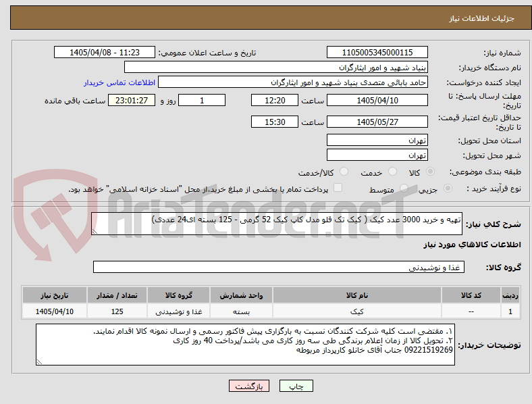
Task: Select the جزیی purchase type radio
Action: (x=448, y=188)
